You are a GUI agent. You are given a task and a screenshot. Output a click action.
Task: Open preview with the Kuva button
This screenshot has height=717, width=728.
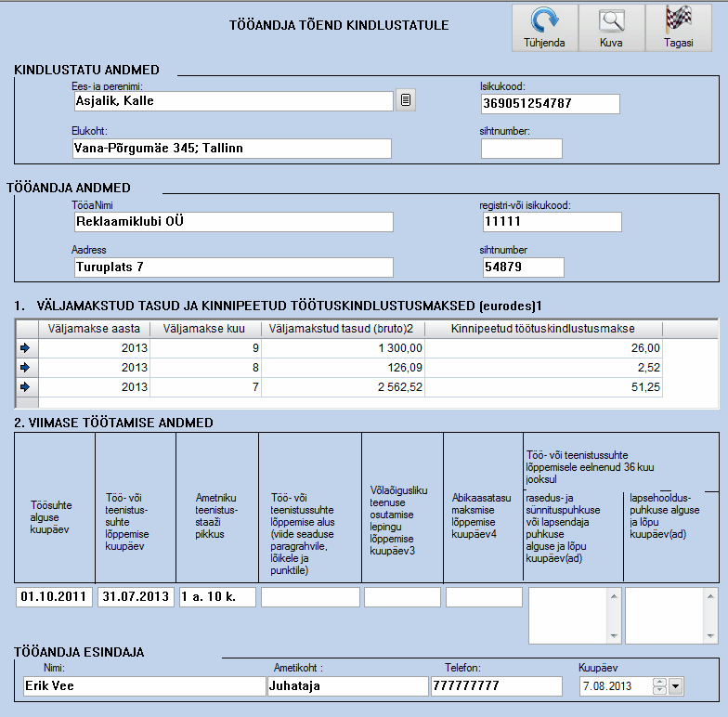(x=611, y=28)
